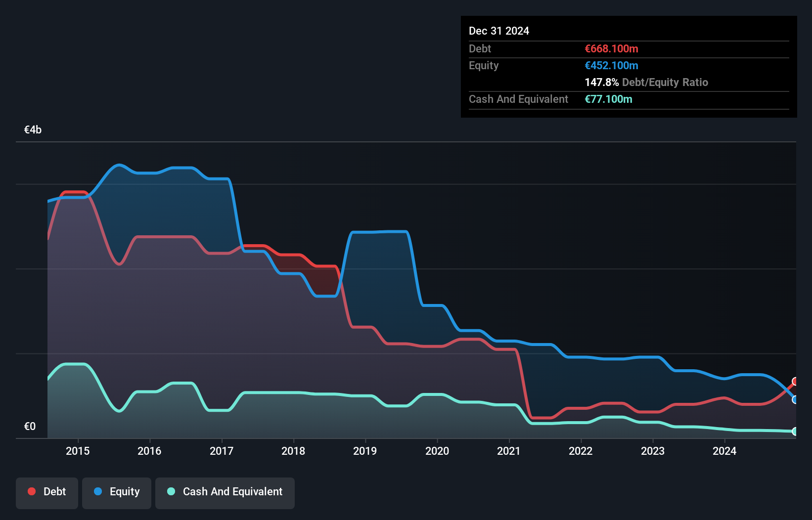
Task: Click the €77.100m cash value
Action: click(x=609, y=99)
